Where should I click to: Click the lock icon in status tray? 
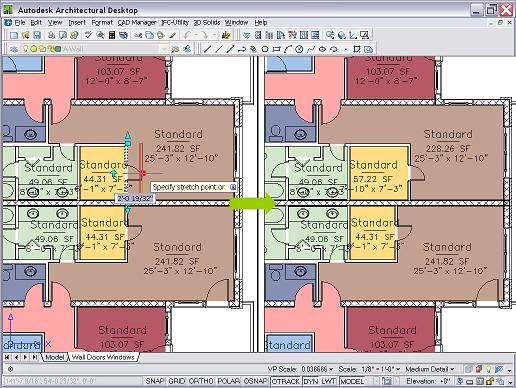(489, 381)
